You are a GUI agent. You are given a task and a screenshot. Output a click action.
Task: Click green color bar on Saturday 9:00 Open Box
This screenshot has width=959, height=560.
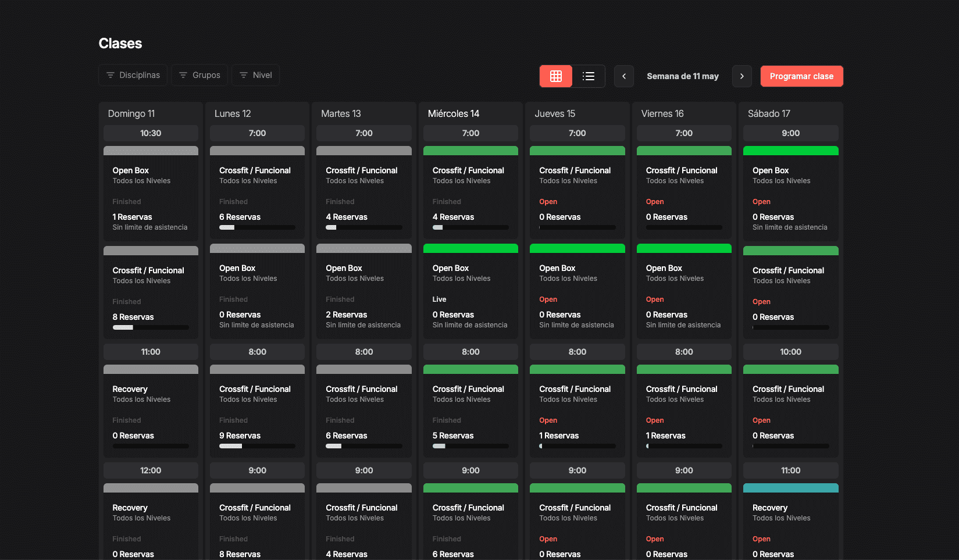(790, 151)
